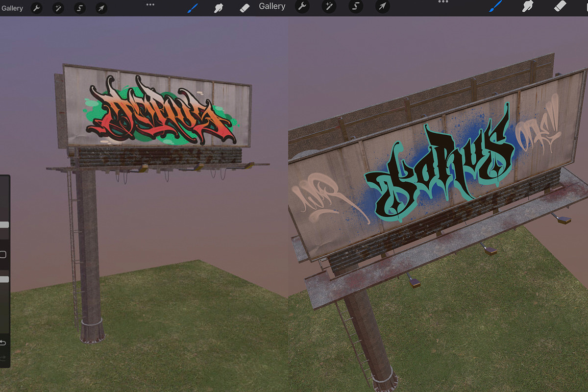The image size is (588, 392).
Task: Open Adjustments magic wand in right view
Action: point(329,6)
